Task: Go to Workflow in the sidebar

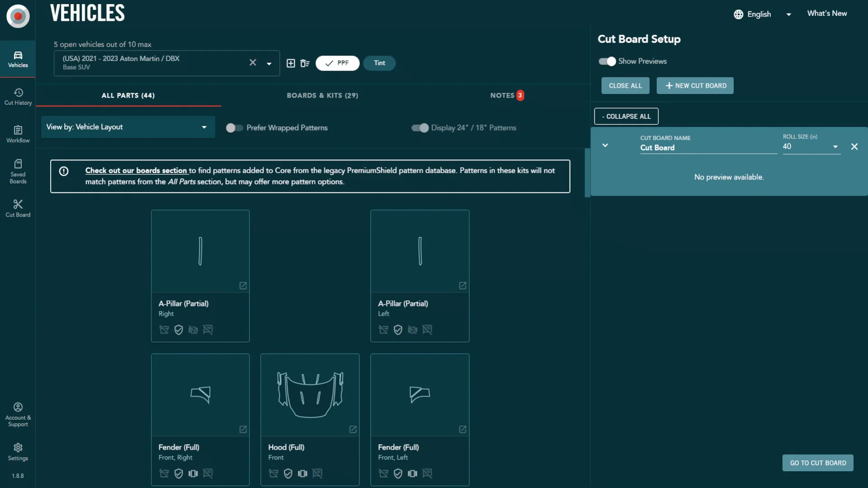Action: (18, 134)
